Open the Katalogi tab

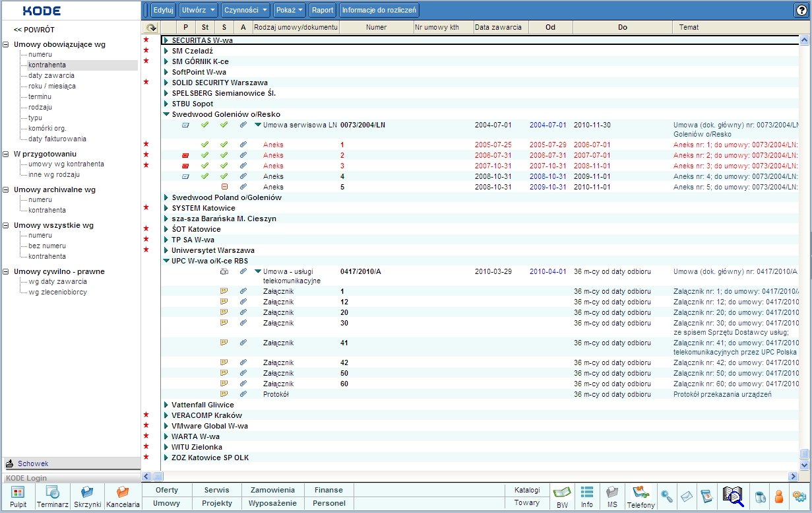pyautogui.click(x=527, y=490)
